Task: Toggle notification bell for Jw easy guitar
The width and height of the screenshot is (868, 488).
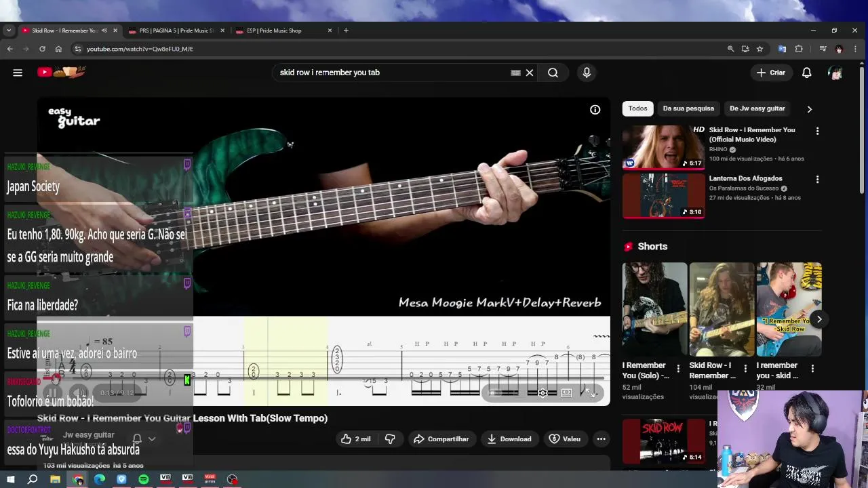Action: pyautogui.click(x=137, y=439)
